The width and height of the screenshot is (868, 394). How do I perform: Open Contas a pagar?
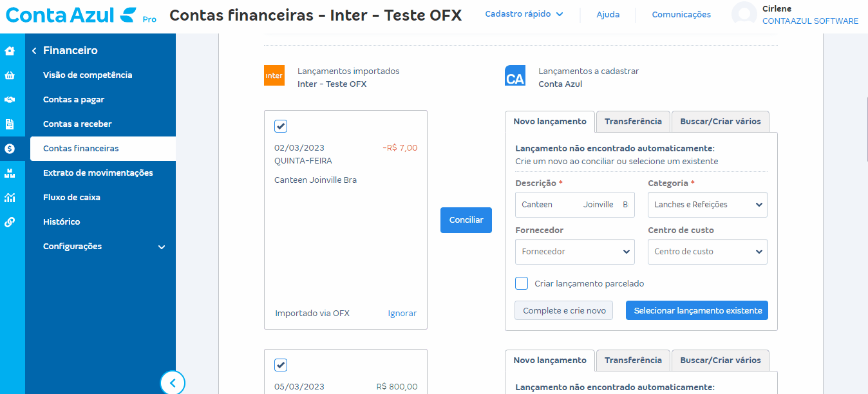click(73, 100)
